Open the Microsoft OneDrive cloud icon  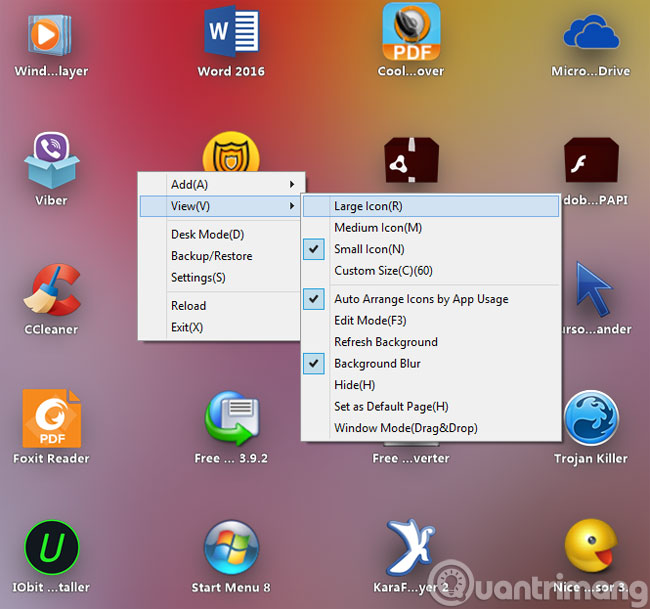pyautogui.click(x=591, y=32)
